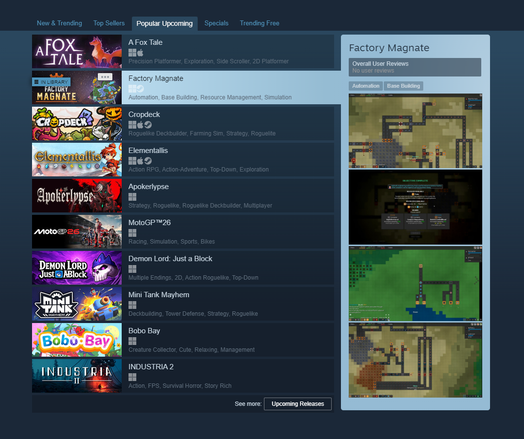
Task: Open the Factory Magnate capsule image
Action: 77,88
